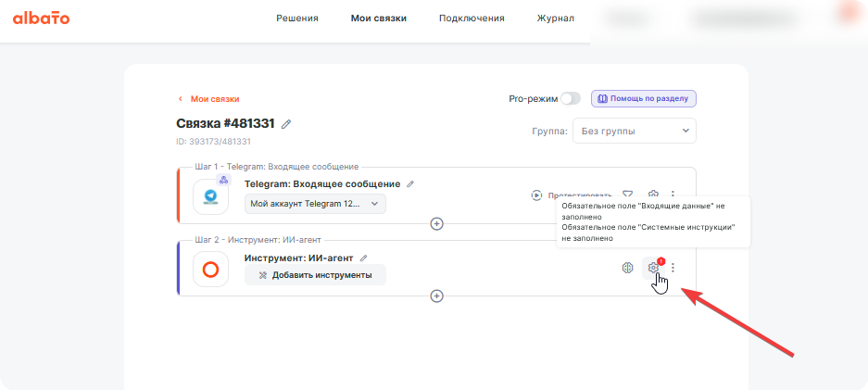Open the Решения menu
This screenshot has width=868, height=390.
click(297, 19)
